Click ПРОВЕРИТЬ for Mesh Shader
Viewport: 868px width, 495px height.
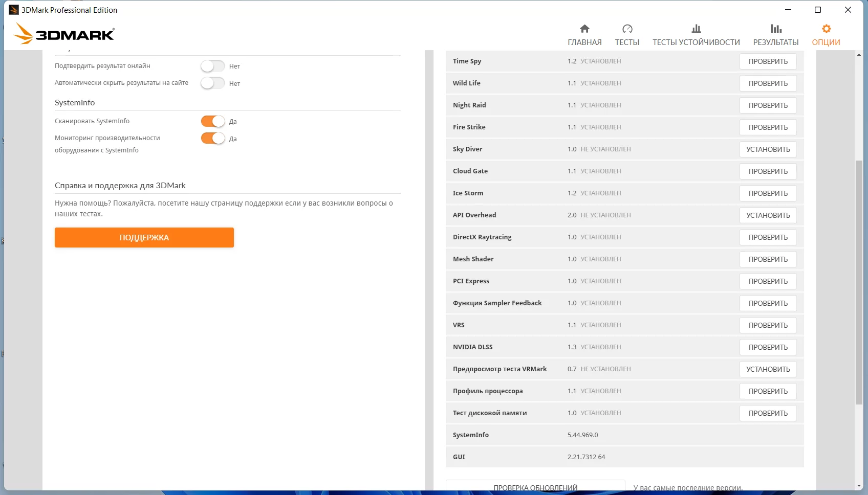coord(768,259)
